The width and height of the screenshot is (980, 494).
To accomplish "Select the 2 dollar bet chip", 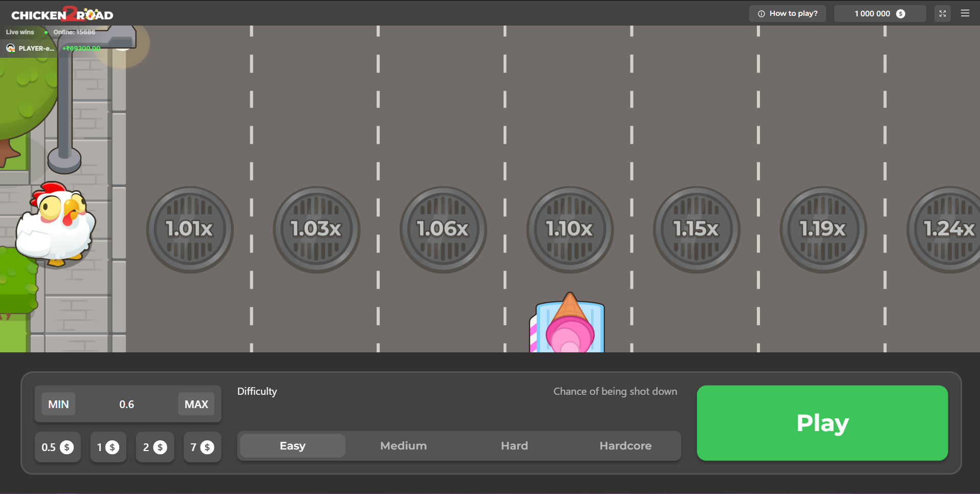I will (x=155, y=446).
